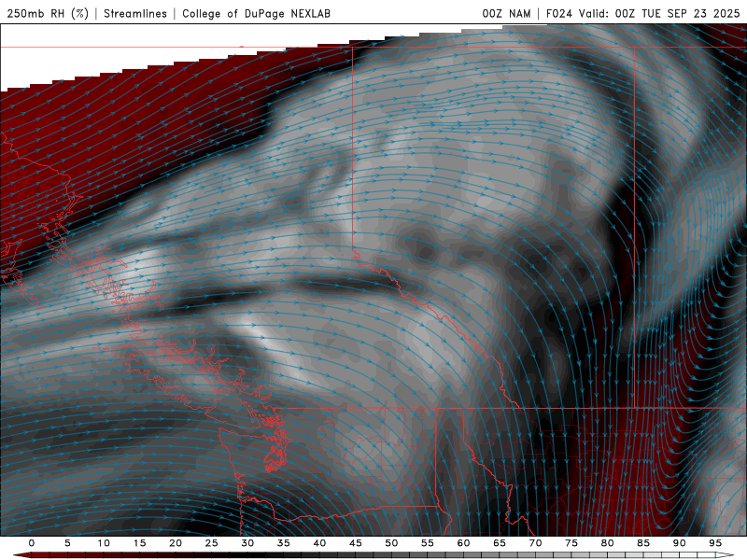Click the "Valid: 00Z TUE SEP 23 2025" text
This screenshot has width=747, height=560.
pos(659,13)
